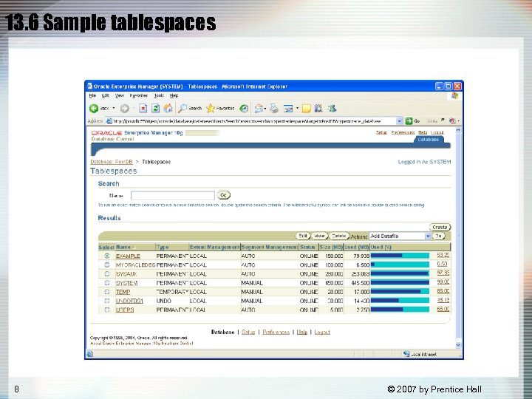Screen dimensions: 532x399
Task: Click the Edit button above table
Action: click(303, 236)
